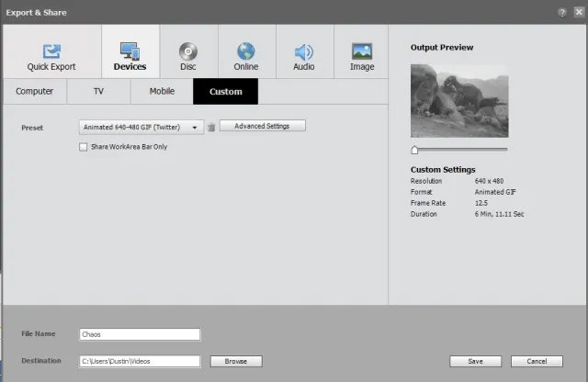Open the Mobile tab
Image resolution: width=588 pixels, height=382 pixels.
point(162,92)
